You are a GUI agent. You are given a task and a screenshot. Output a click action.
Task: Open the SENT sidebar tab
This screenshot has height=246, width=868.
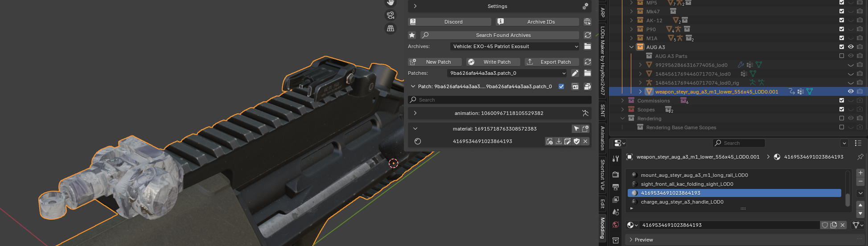tap(602, 110)
